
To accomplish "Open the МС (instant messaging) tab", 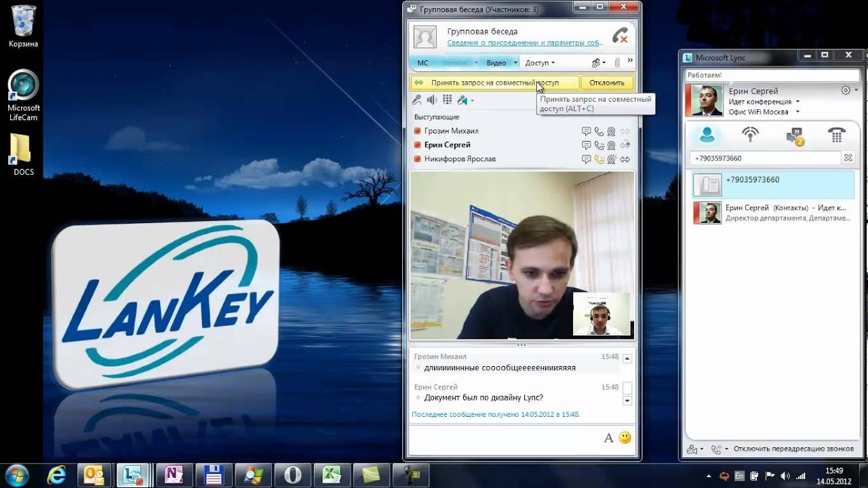I will pyautogui.click(x=422, y=63).
